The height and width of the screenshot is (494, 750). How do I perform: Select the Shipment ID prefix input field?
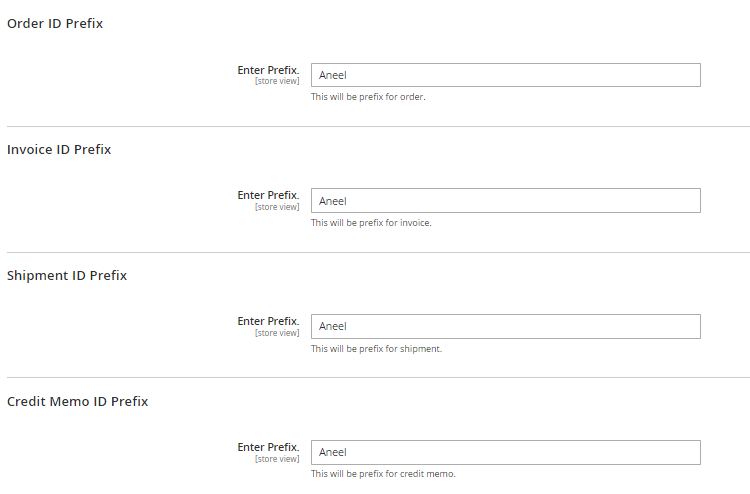(505, 327)
